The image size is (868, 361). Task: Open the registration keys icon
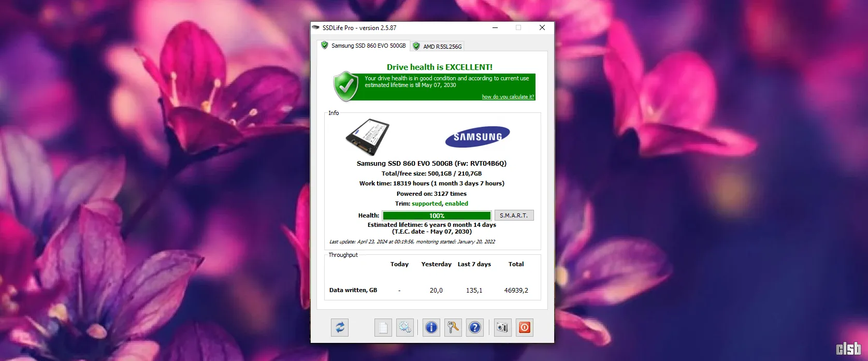point(453,327)
